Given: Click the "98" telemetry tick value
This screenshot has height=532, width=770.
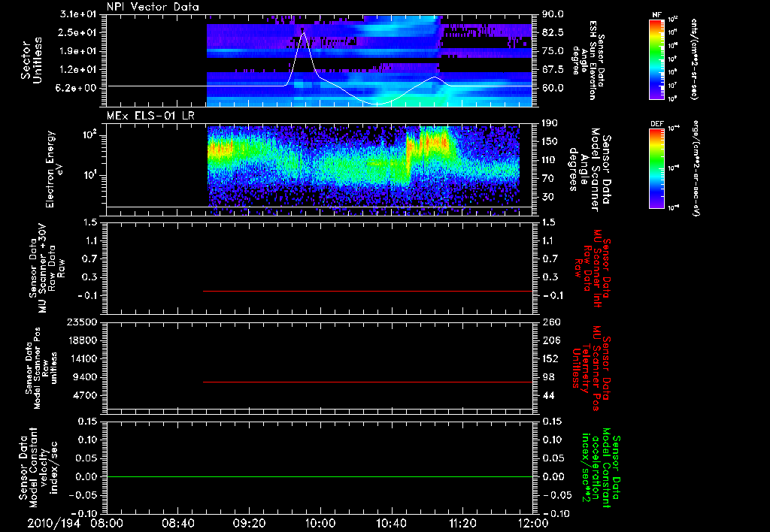Looking at the screenshot, I should (x=548, y=377).
